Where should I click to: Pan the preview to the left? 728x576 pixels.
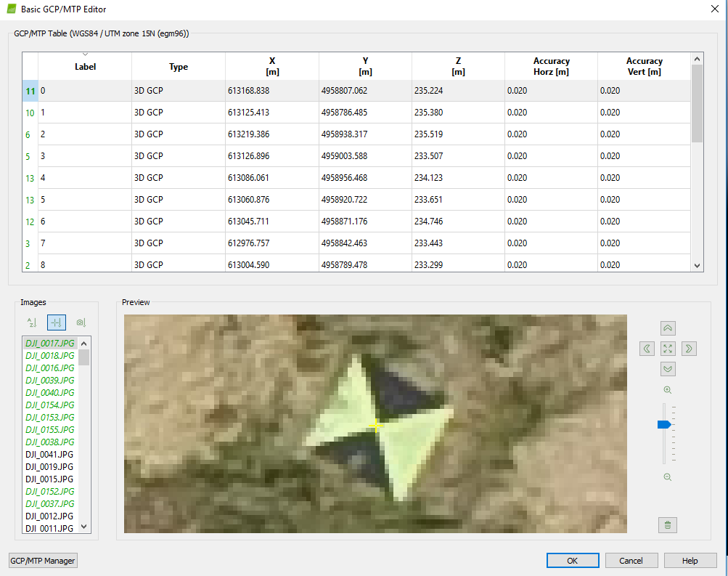[646, 349]
